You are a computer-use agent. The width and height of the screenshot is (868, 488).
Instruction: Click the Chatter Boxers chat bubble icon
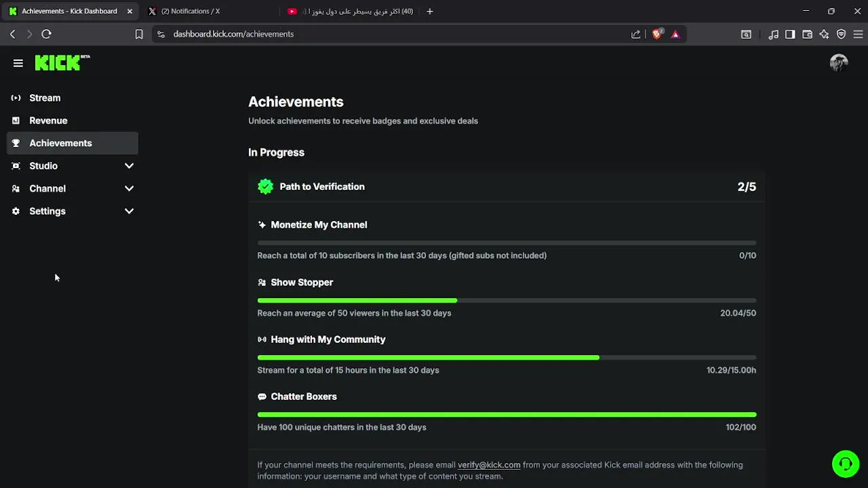tap(262, 396)
